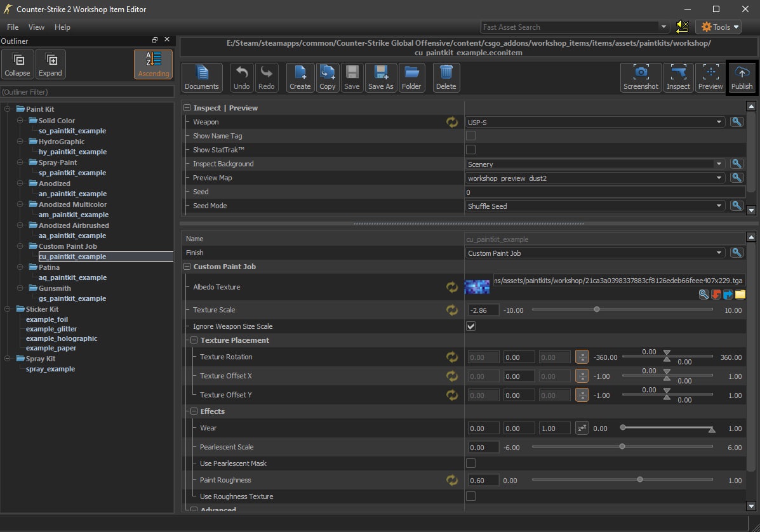Enable the Show Name Tag checkbox
Image resolution: width=760 pixels, height=532 pixels.
coord(471,136)
